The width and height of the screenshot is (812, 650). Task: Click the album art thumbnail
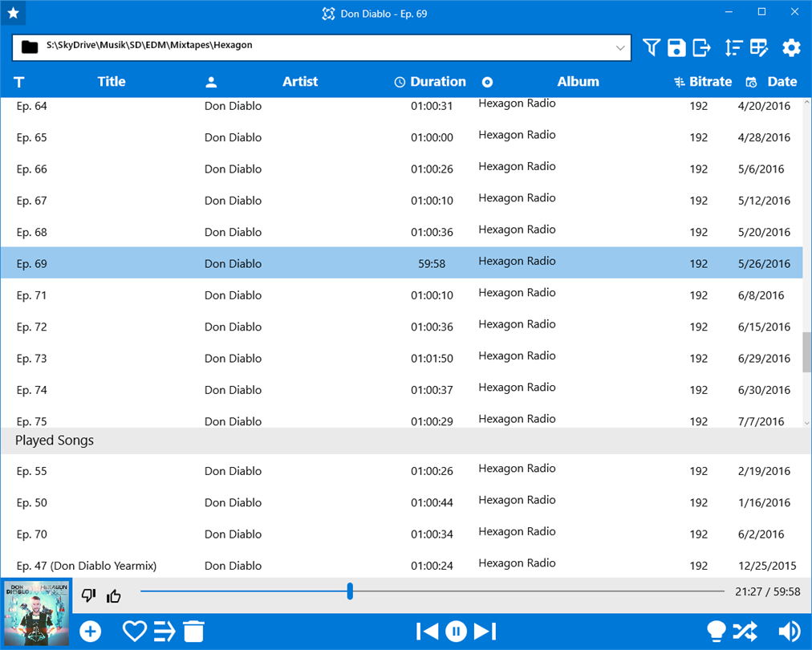[36, 613]
